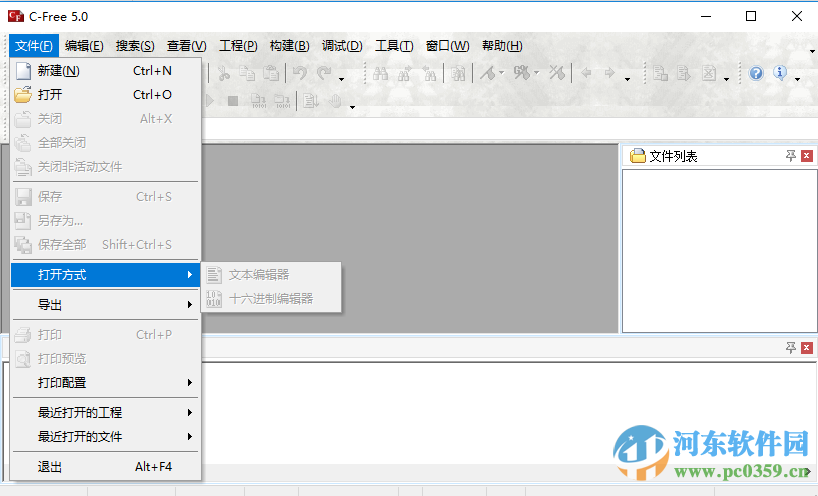
Task: Open the 搜索(S) menu
Action: (135, 46)
